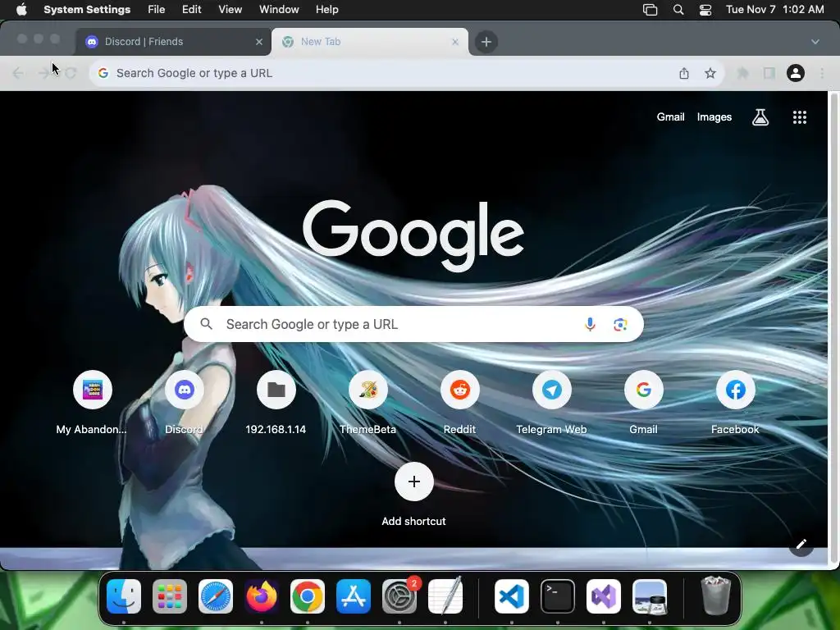
Task: Open the Gmail shortcut tile
Action: tap(643, 402)
